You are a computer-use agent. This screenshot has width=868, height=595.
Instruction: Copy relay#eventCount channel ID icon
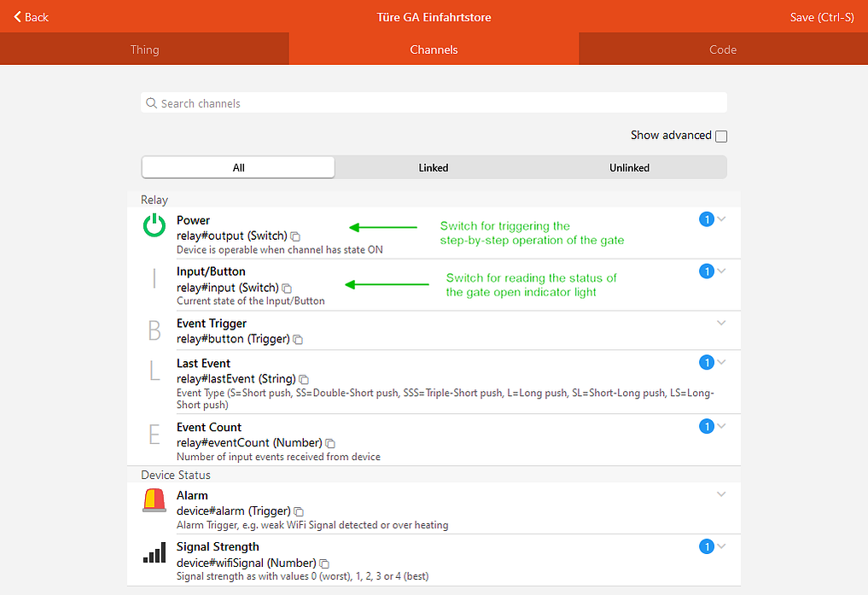point(330,443)
